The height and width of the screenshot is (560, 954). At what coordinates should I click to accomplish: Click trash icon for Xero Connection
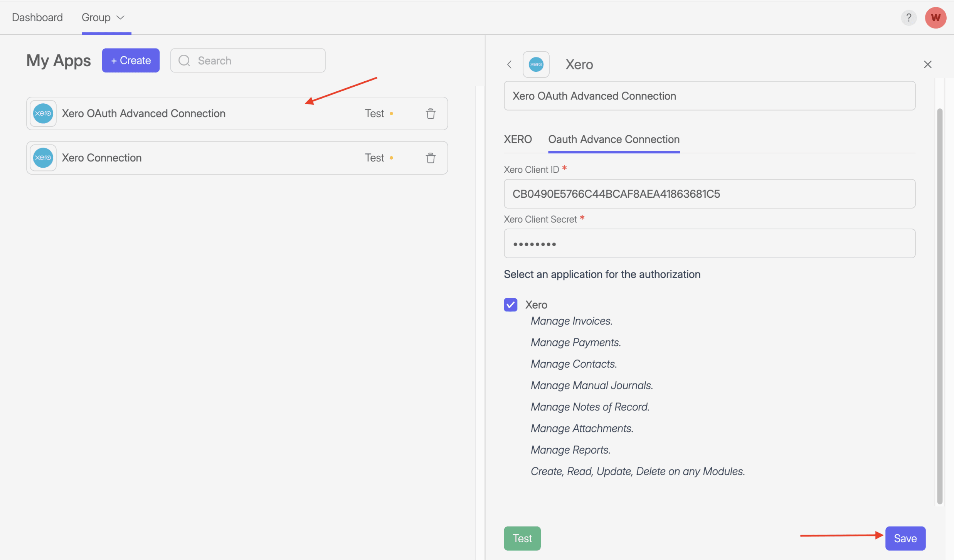(x=431, y=158)
